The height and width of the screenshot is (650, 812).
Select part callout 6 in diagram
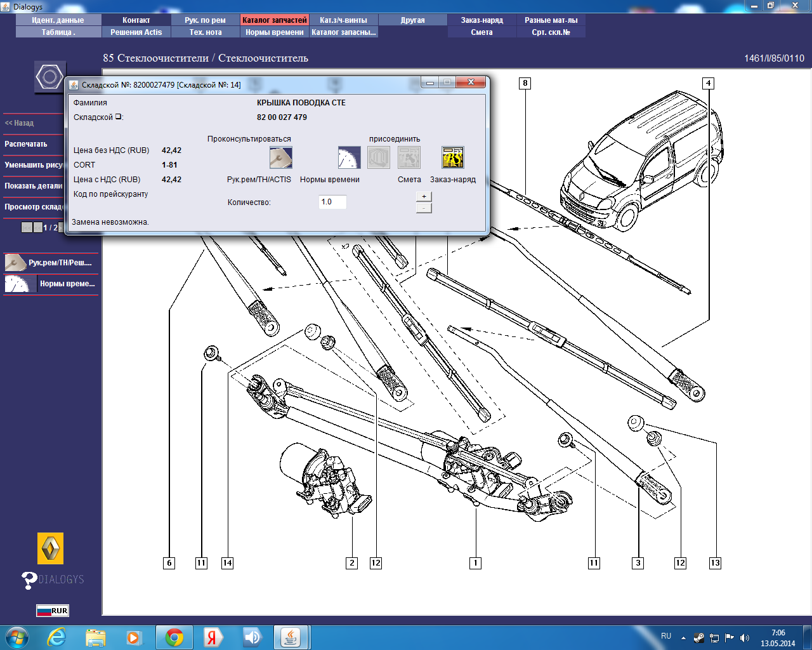(169, 563)
